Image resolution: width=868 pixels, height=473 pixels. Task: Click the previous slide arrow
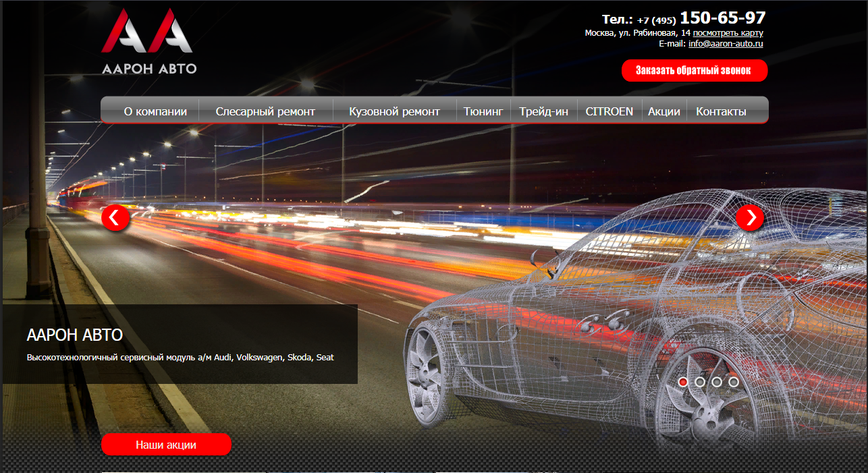tap(115, 218)
